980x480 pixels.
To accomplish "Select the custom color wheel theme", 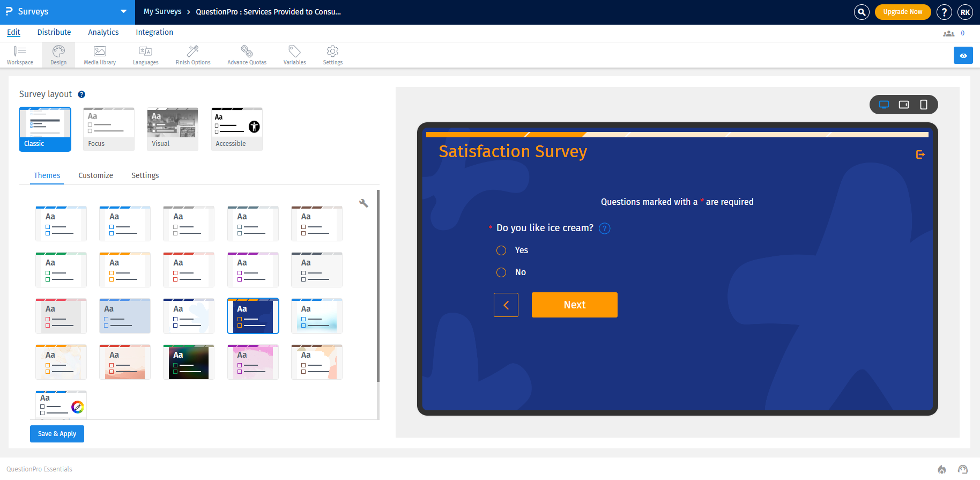I will [x=61, y=405].
